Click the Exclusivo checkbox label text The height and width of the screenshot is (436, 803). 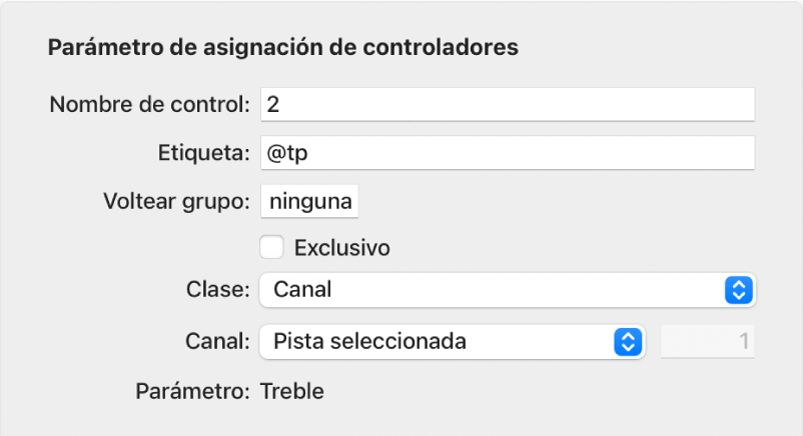pos(341,247)
